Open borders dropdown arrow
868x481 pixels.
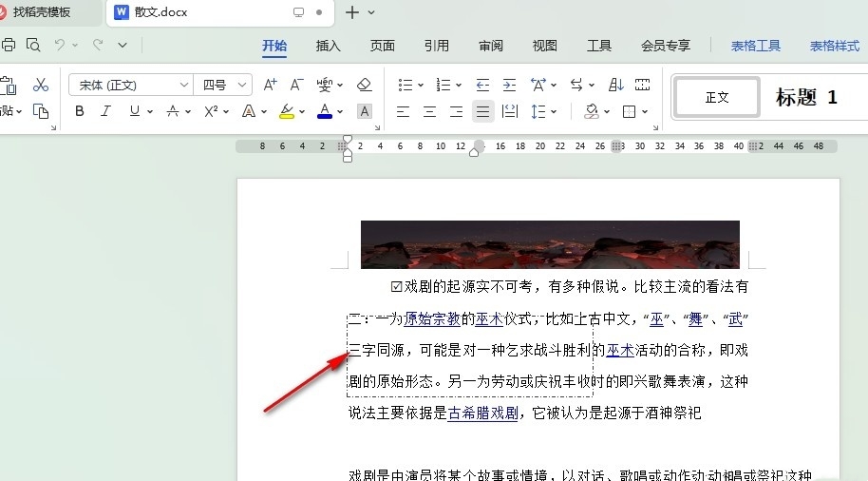click(645, 112)
